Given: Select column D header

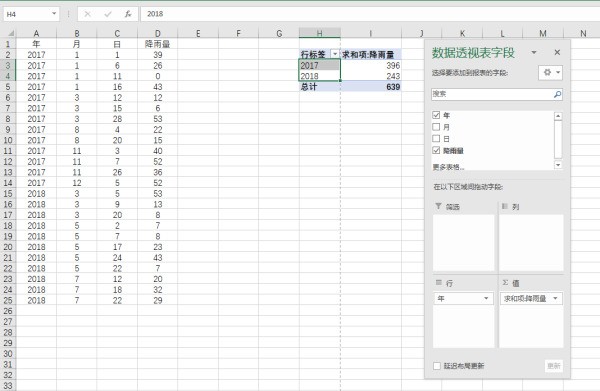Looking at the screenshot, I should [158, 33].
